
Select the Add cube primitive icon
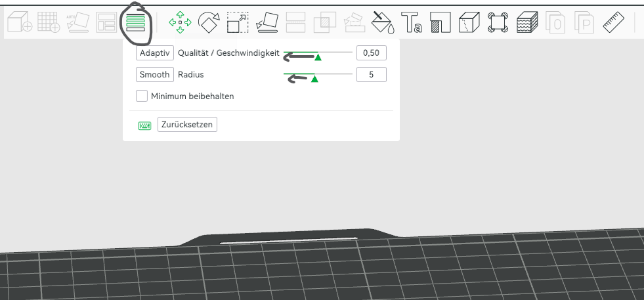pyautogui.click(x=20, y=22)
